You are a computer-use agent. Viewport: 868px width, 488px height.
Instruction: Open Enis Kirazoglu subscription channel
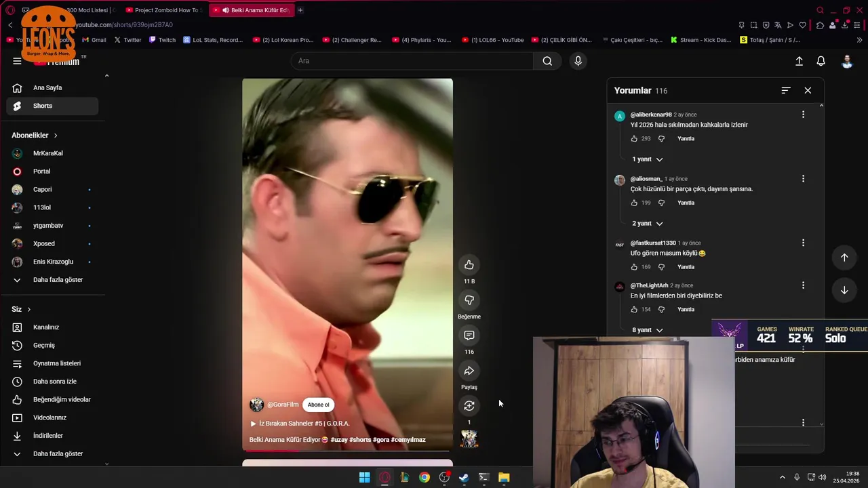(52, 262)
